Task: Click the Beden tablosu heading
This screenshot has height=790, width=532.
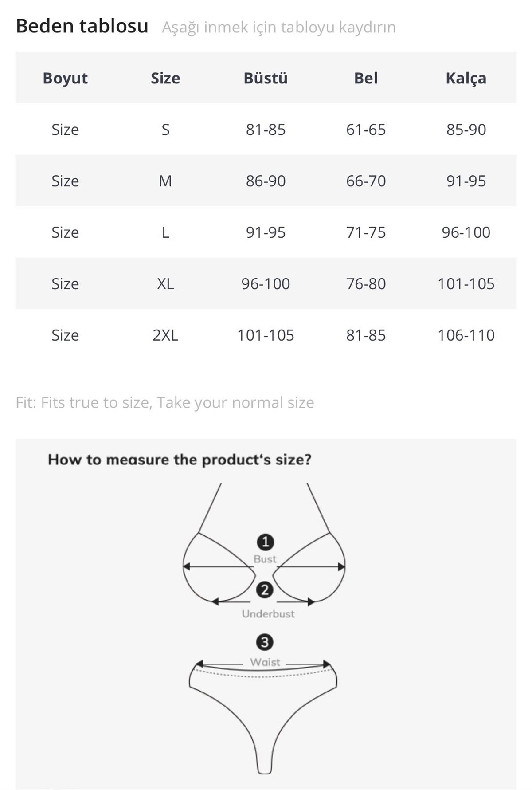Action: (82, 26)
